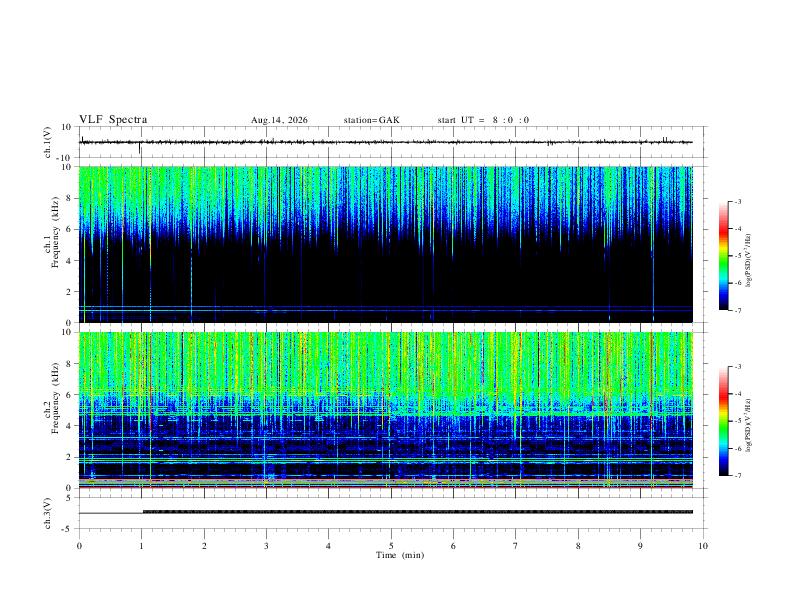
Task: Select the date label "Aug.14, 2026"
Action: (x=279, y=120)
